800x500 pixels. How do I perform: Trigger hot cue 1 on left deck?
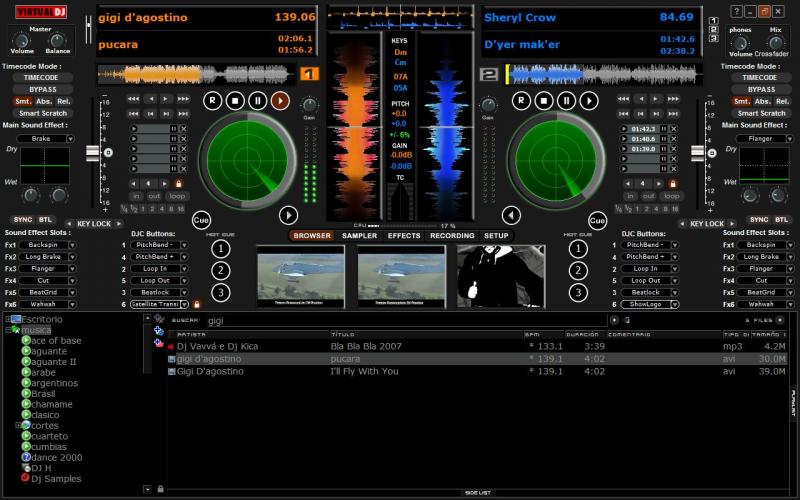(220, 248)
